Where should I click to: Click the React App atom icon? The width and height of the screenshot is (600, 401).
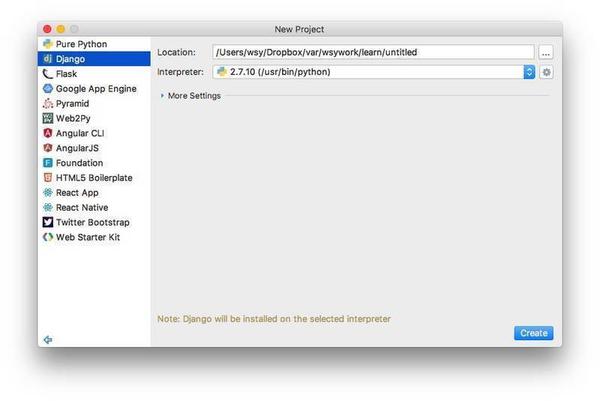(x=47, y=192)
